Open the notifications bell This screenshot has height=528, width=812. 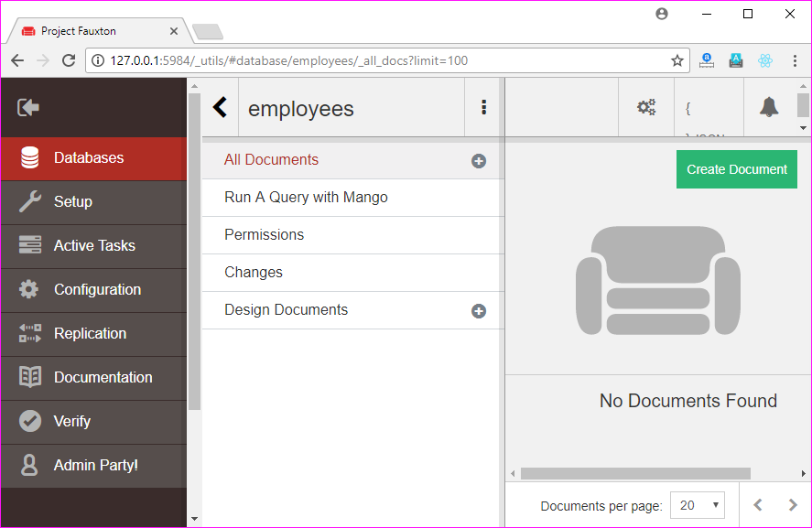click(x=769, y=107)
